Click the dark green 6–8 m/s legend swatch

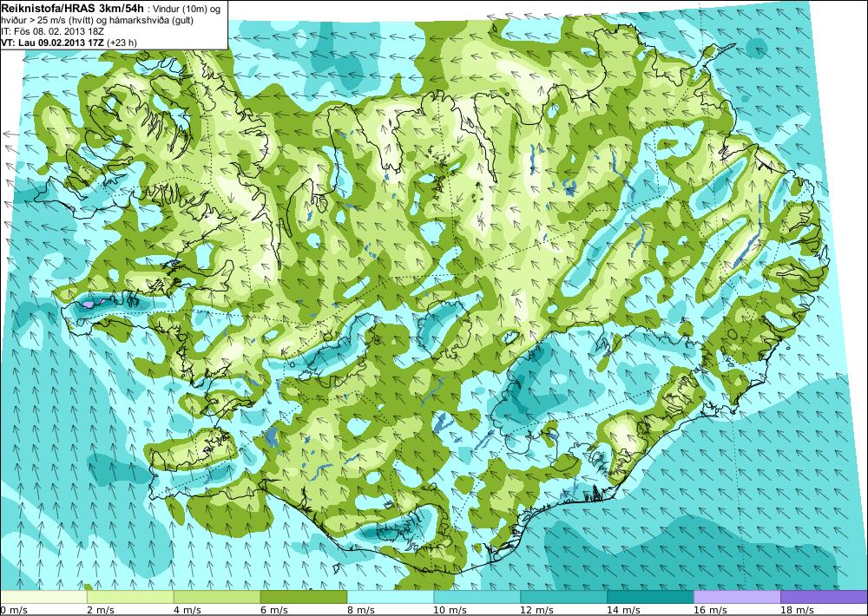coord(304,597)
